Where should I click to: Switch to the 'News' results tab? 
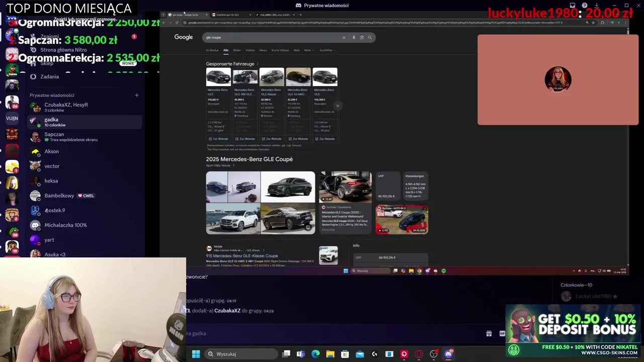point(263,50)
